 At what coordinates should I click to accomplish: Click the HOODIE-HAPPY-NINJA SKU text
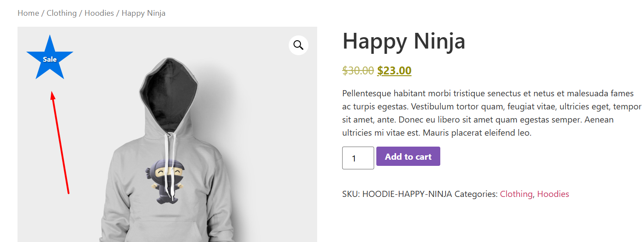click(407, 194)
